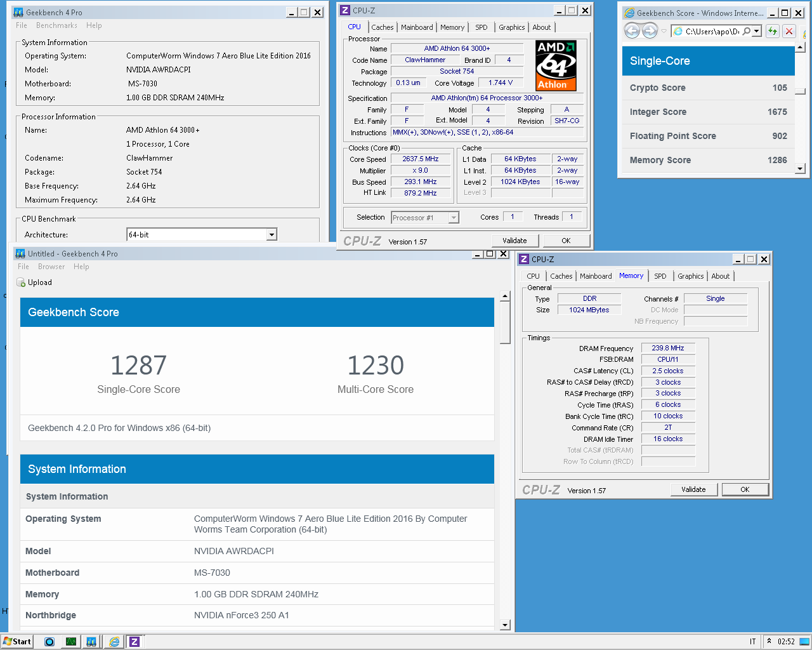Click the DRAM Frequency 239.8 MHz value
Viewport: 812px width, 650px height.
point(668,348)
